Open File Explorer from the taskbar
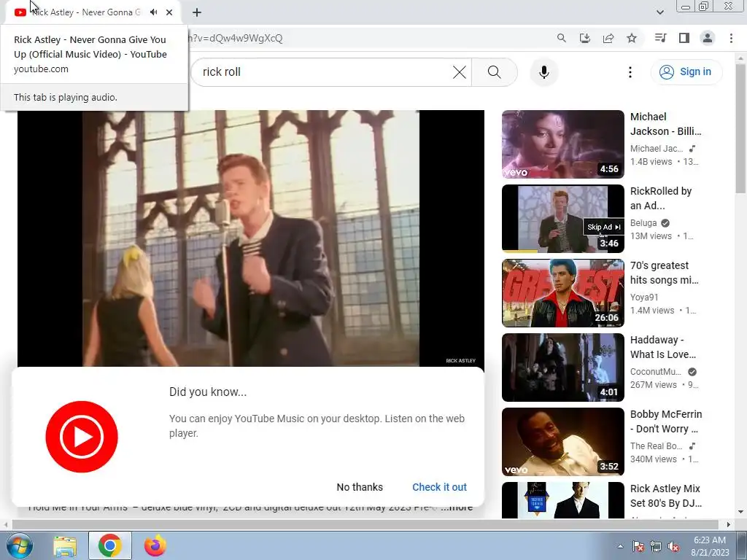This screenshot has height=560, width=747. click(x=65, y=545)
